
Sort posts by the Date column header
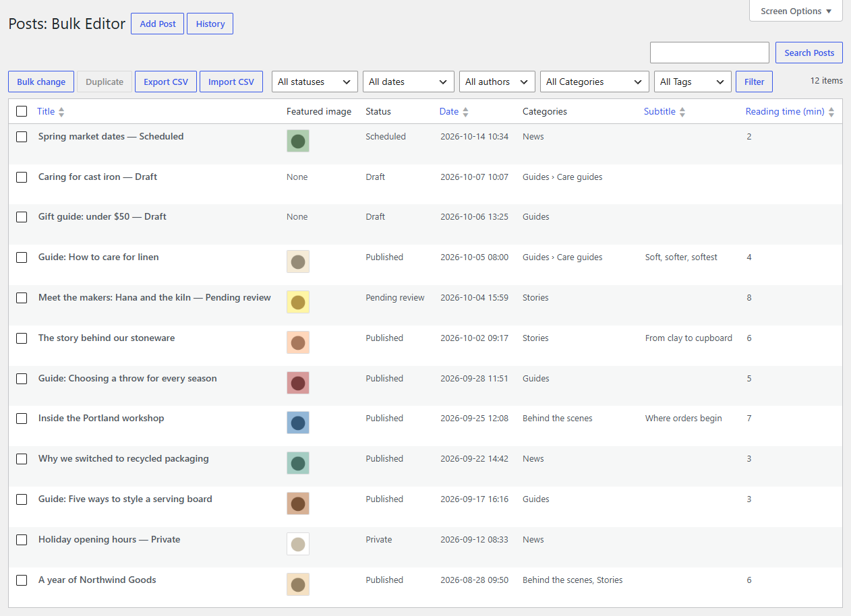point(449,111)
